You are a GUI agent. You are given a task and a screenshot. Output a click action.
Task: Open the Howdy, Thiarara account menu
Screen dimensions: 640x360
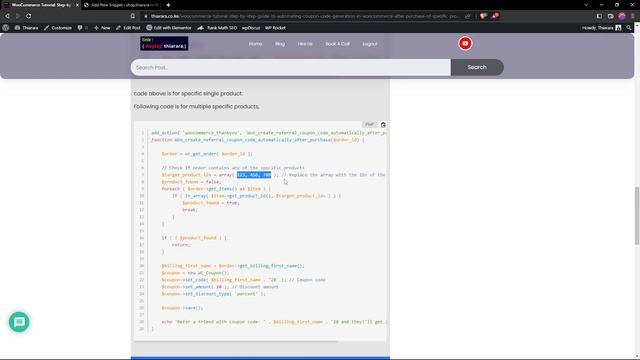(x=602, y=28)
